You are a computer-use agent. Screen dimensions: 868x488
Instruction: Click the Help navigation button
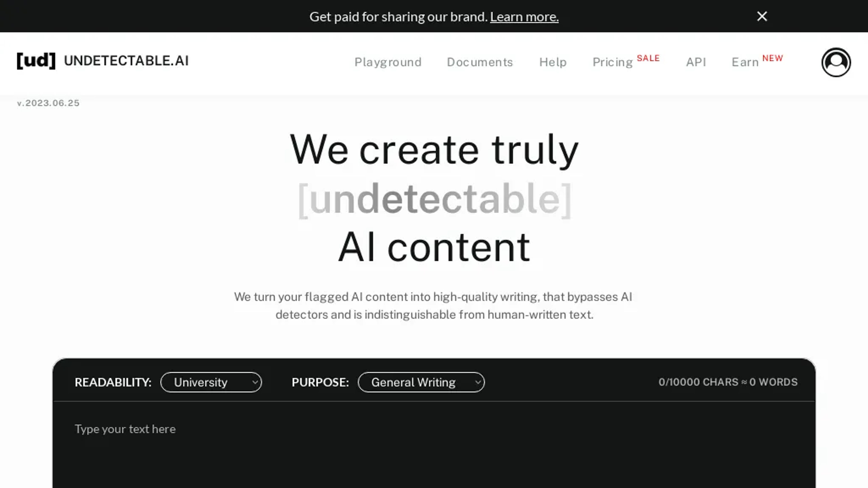[x=553, y=61]
